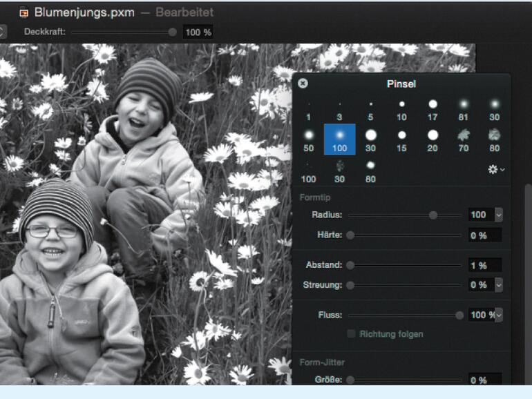Image resolution: width=532 pixels, height=399 pixels.
Task: Open the Fluss value dropdown
Action: click(x=498, y=315)
